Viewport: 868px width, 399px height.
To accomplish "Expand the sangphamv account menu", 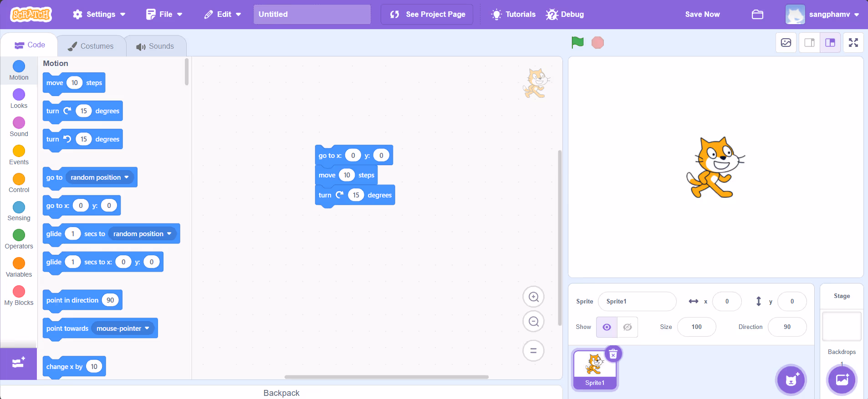I will tap(822, 15).
